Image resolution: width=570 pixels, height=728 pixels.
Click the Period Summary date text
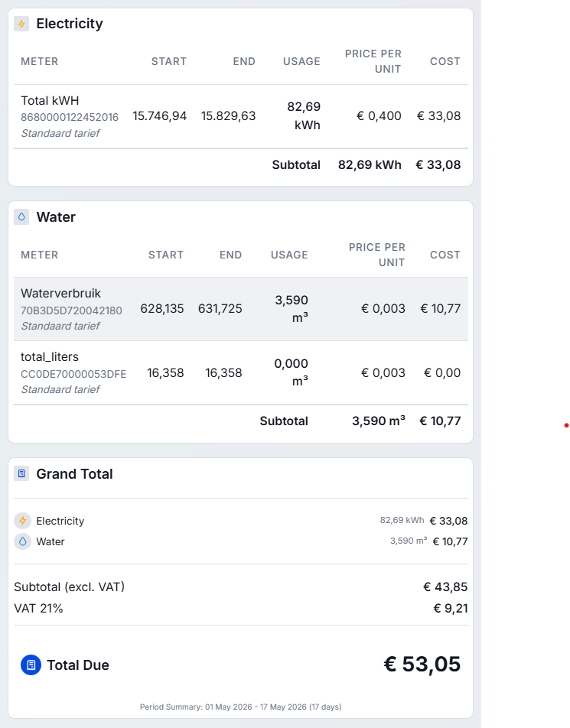coord(241,707)
